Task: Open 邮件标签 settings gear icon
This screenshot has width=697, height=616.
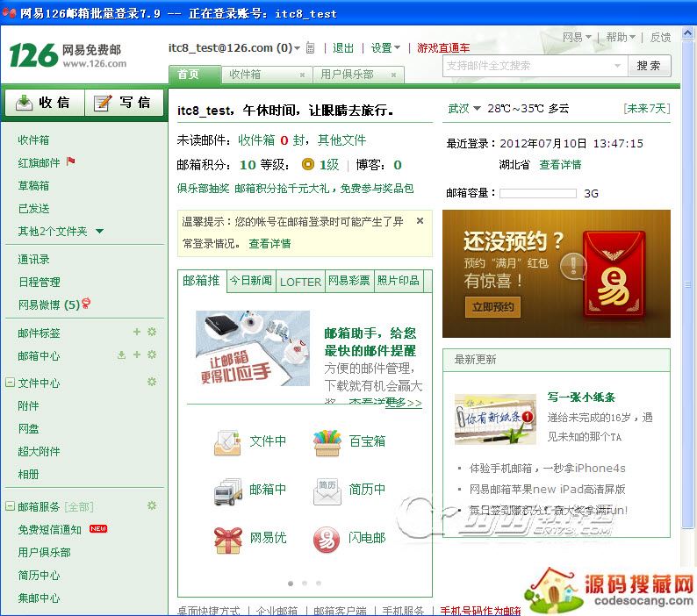Action: tap(152, 332)
